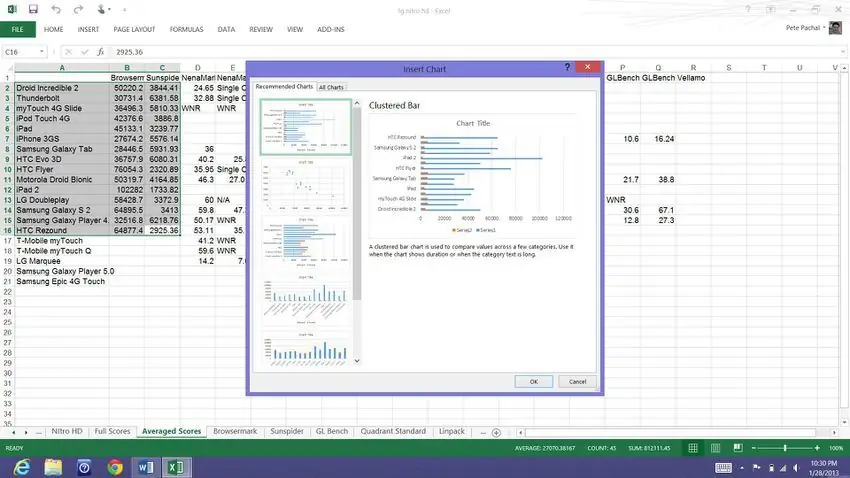Show hidden system tray icons arrow
This screenshot has height=478, width=850.
[742, 468]
